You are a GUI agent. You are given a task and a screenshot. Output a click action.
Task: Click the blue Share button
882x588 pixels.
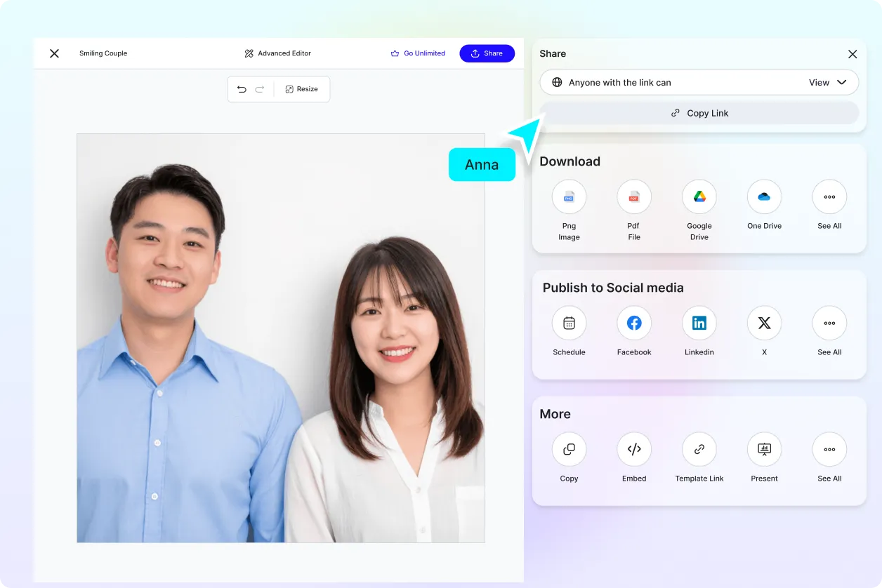coord(487,53)
